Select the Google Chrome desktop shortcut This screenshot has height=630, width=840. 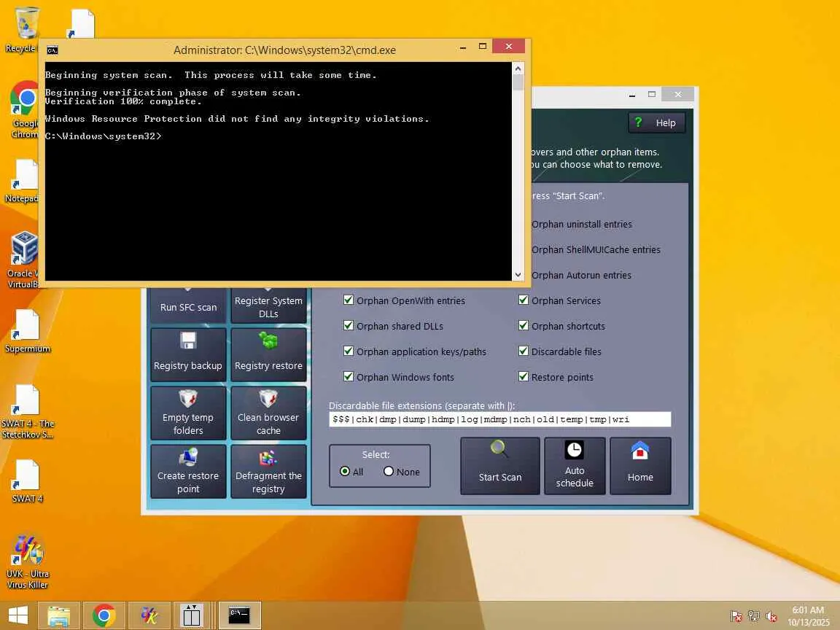point(23,110)
